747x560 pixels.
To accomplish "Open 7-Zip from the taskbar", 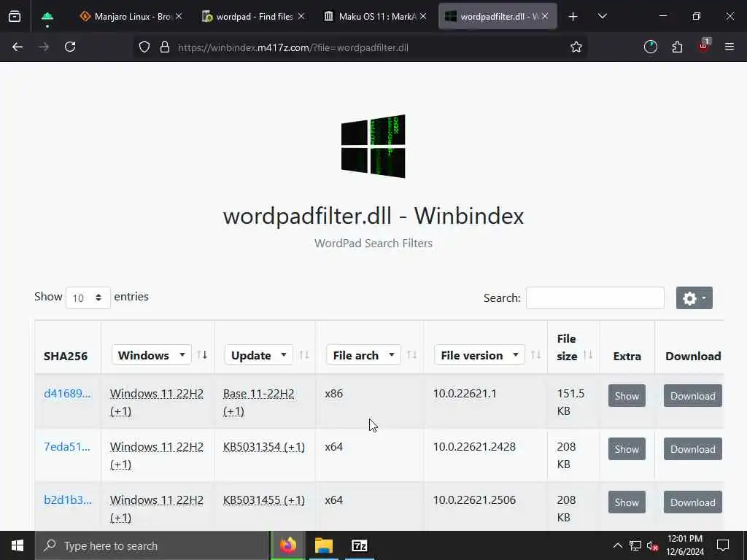I will (359, 545).
